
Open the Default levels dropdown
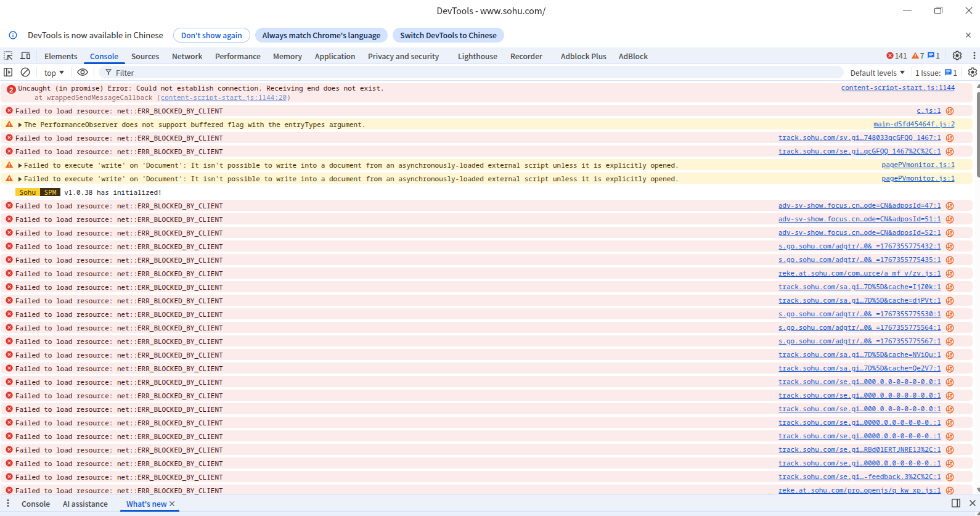click(878, 73)
